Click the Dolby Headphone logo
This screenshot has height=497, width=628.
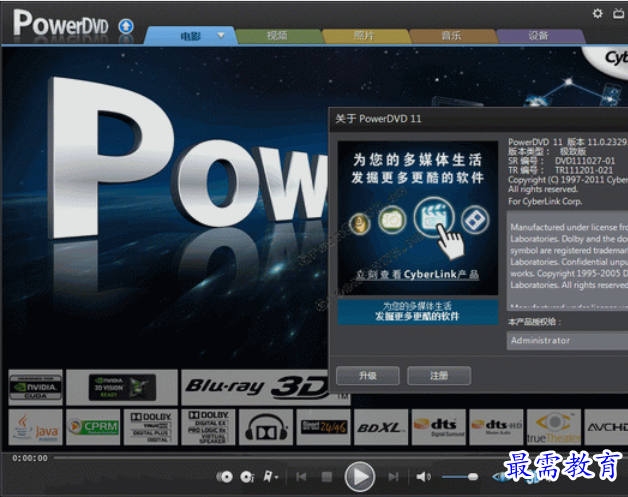tap(266, 427)
